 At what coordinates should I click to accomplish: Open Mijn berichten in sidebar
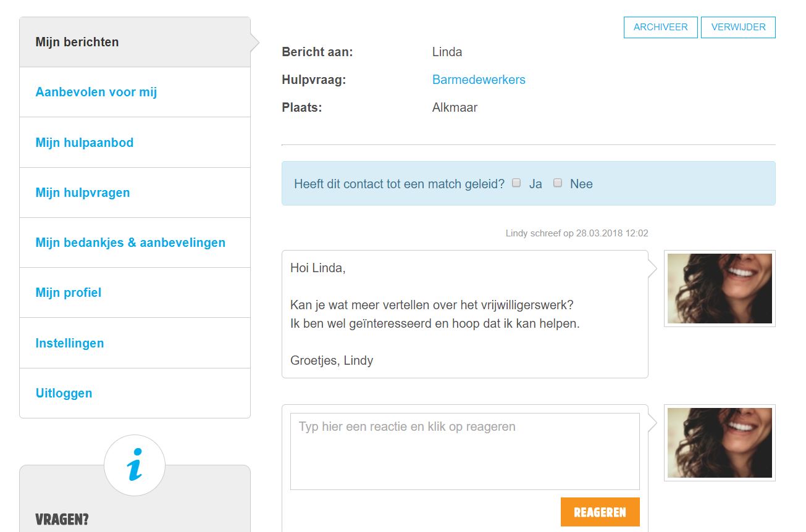pyautogui.click(x=77, y=42)
